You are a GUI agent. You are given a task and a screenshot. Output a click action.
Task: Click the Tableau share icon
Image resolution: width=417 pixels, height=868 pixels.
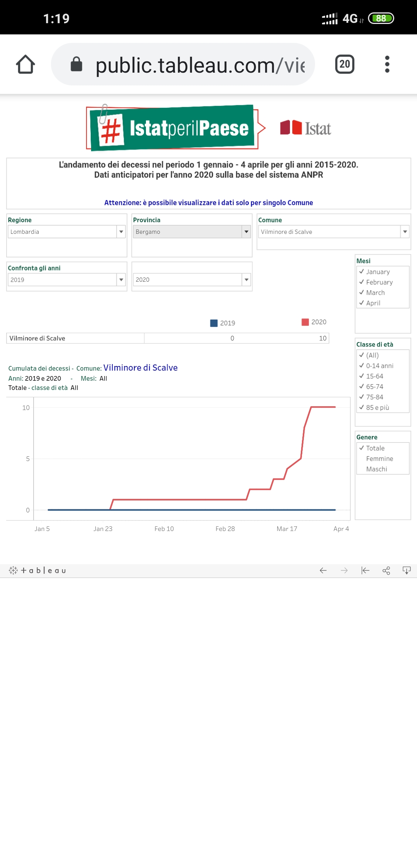pyautogui.click(x=386, y=570)
